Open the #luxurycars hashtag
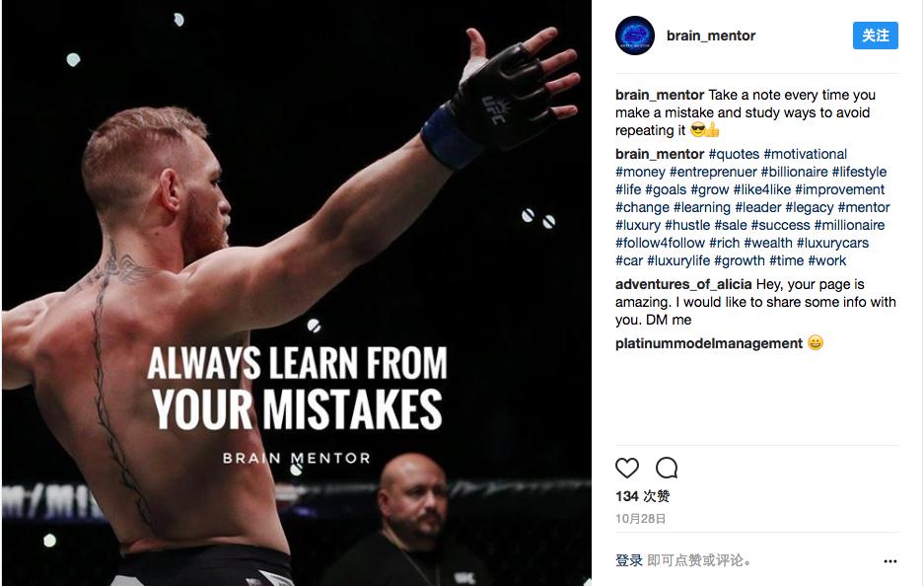This screenshot has height=586, width=924. click(832, 243)
